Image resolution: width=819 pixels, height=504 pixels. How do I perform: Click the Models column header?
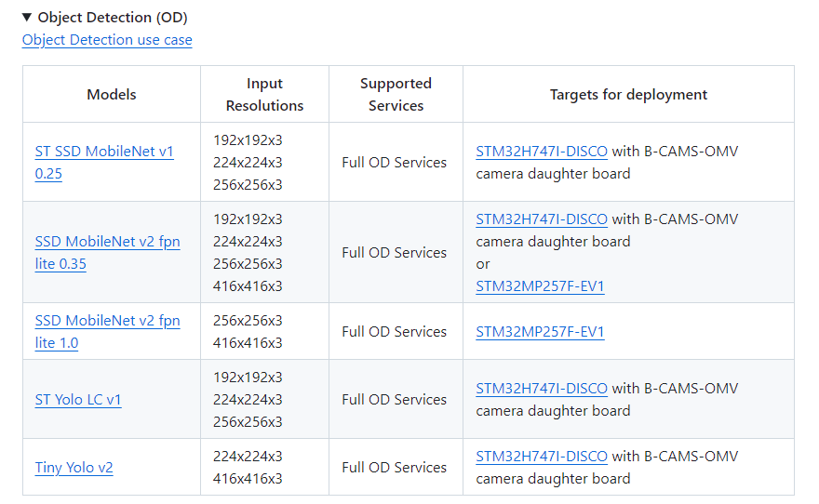click(112, 95)
